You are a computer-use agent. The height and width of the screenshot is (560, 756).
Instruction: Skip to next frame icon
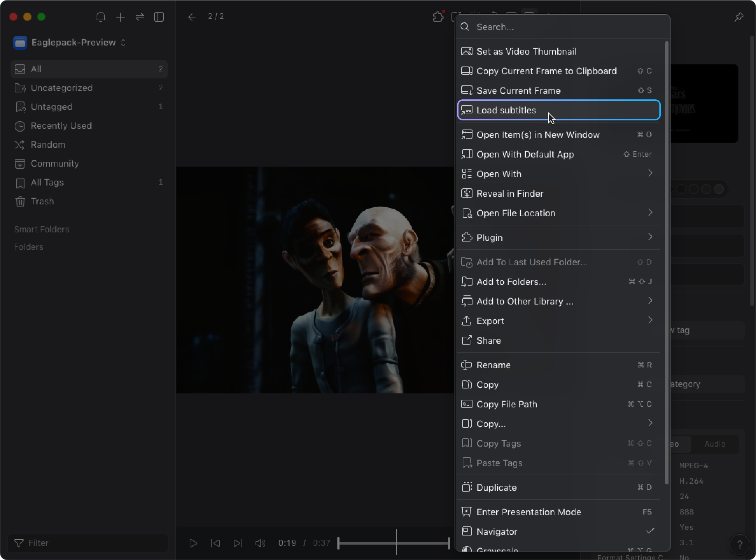[238, 543]
